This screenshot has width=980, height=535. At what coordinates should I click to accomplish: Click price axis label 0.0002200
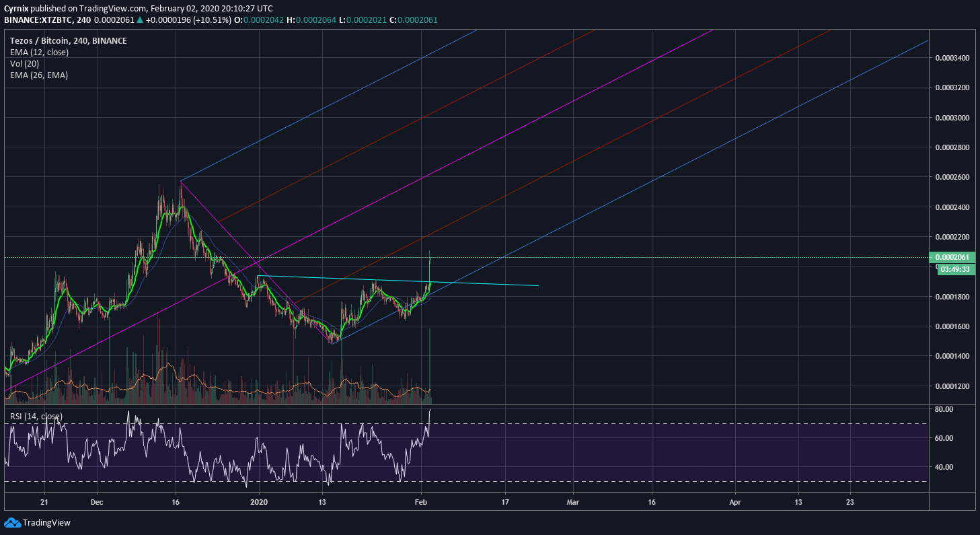pyautogui.click(x=952, y=237)
